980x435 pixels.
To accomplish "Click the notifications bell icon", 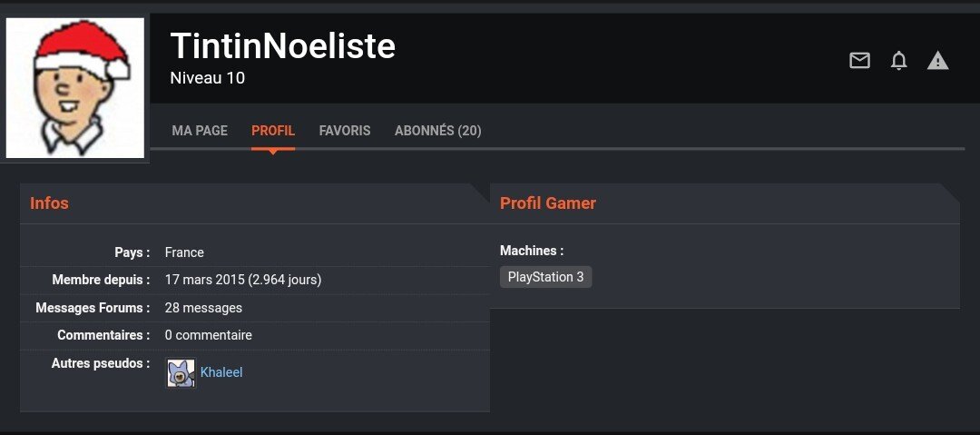I will [x=899, y=61].
